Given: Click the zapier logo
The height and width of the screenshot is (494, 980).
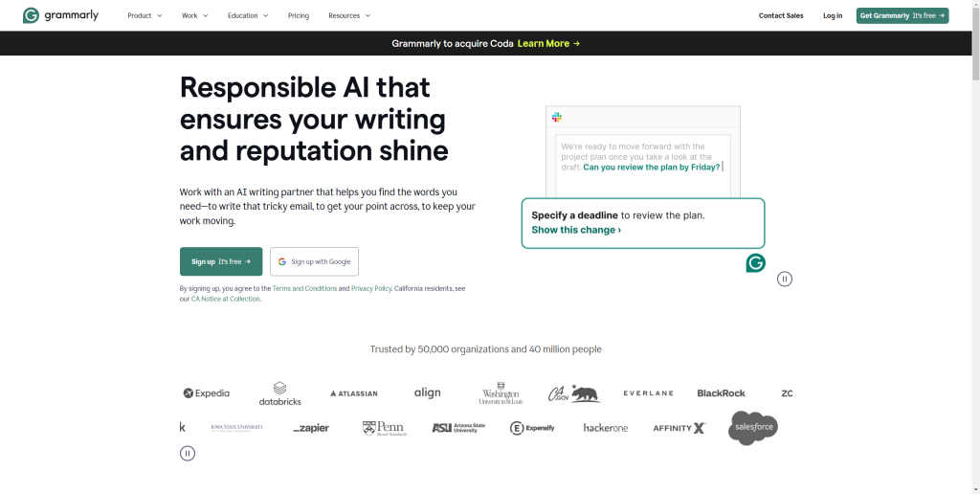Looking at the screenshot, I should (311, 428).
